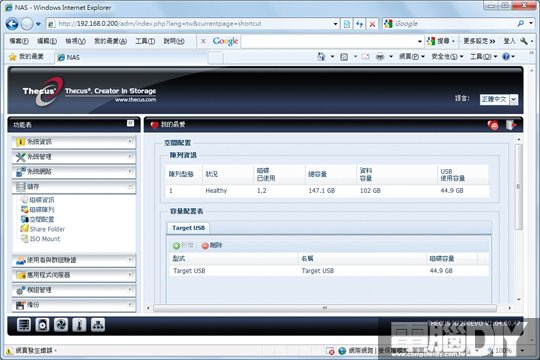This screenshot has width=540, height=360.
Task: Click the delete button in Target USB panel
Action: pos(212,245)
